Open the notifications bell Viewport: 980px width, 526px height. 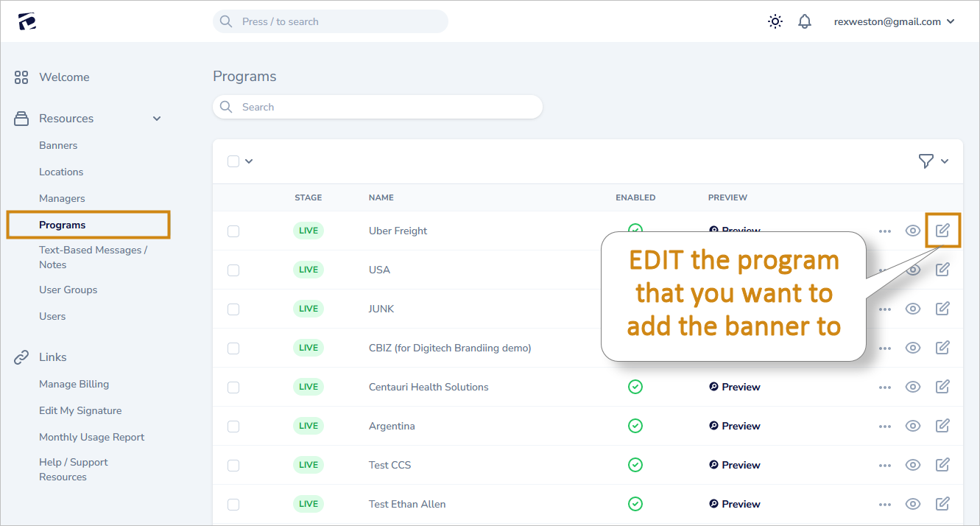pos(805,21)
